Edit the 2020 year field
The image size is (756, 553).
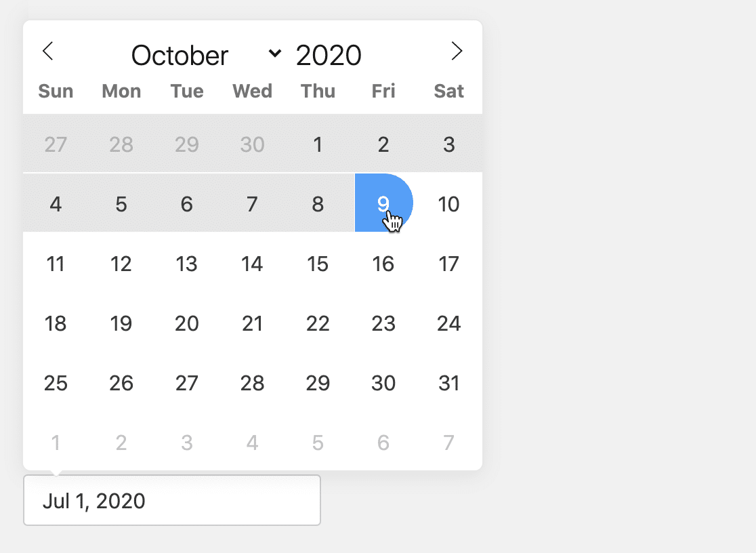coord(329,55)
